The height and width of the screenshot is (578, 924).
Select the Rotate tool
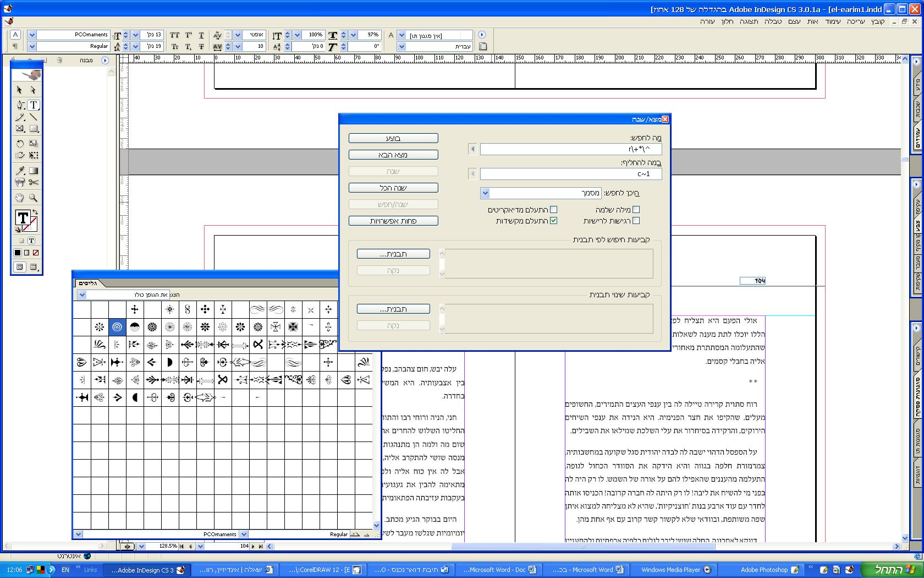tap(20, 144)
